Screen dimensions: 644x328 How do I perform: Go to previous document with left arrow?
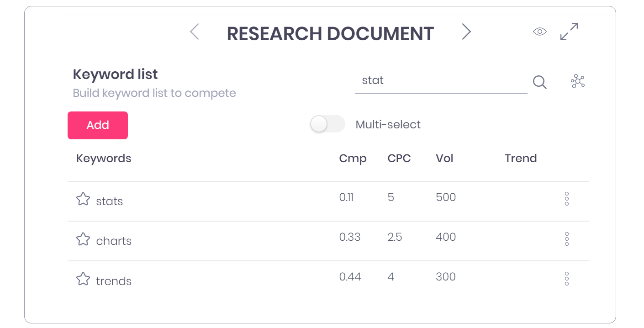click(195, 32)
